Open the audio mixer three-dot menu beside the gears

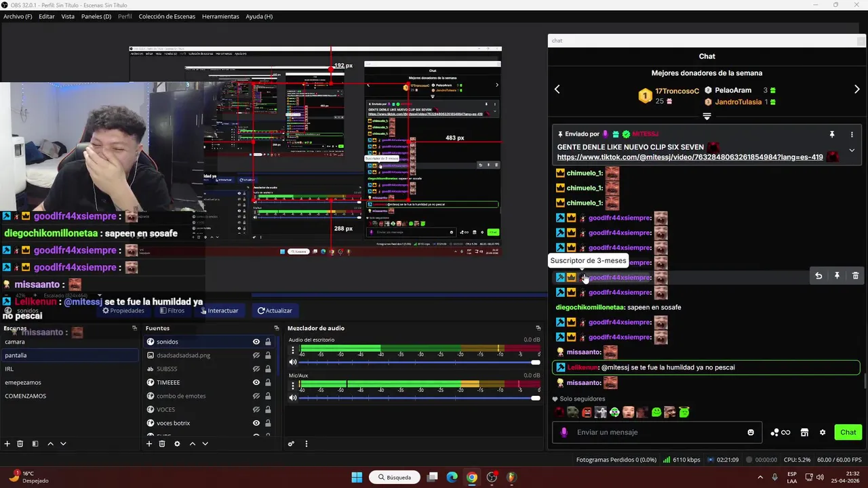click(306, 444)
